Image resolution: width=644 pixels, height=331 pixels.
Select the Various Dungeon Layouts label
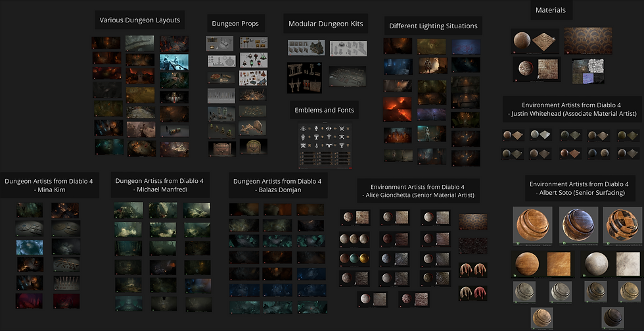pos(139,20)
